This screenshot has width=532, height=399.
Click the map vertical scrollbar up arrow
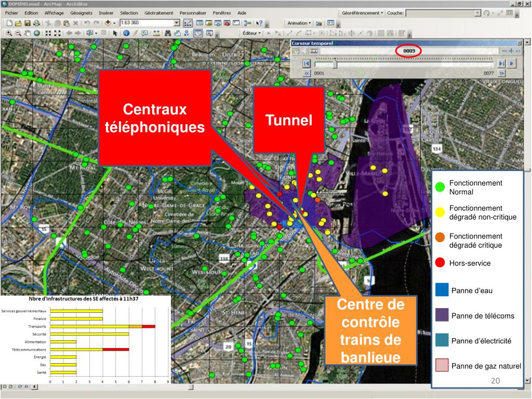tap(527, 42)
